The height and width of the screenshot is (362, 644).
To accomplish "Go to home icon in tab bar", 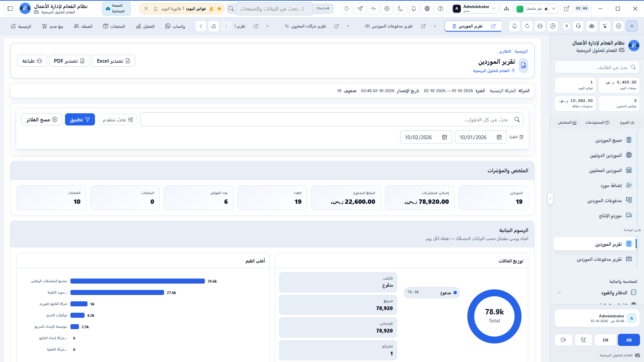I will (x=214, y=26).
